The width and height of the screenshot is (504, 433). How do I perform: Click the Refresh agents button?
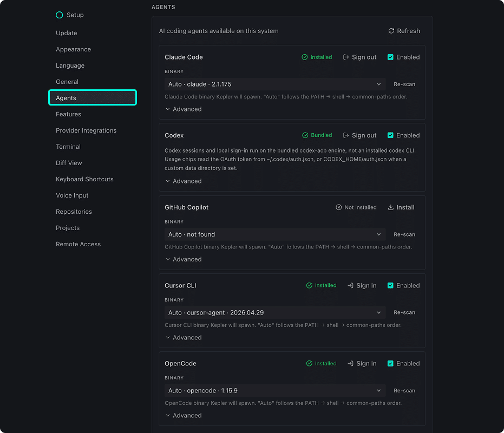[404, 31]
